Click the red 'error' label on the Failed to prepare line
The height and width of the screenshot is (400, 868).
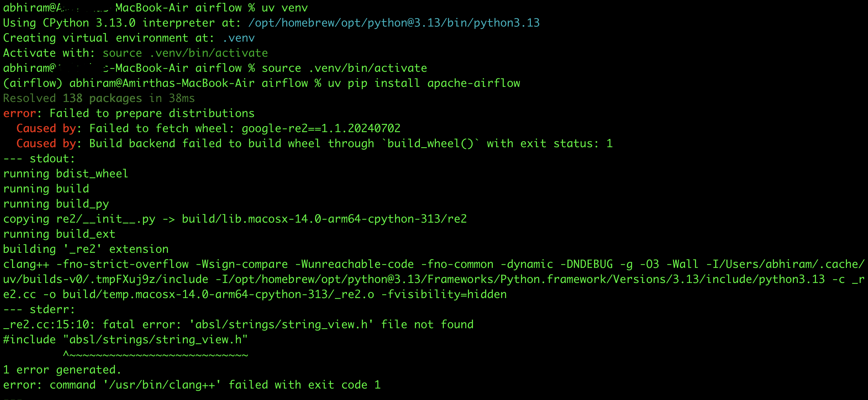point(20,114)
